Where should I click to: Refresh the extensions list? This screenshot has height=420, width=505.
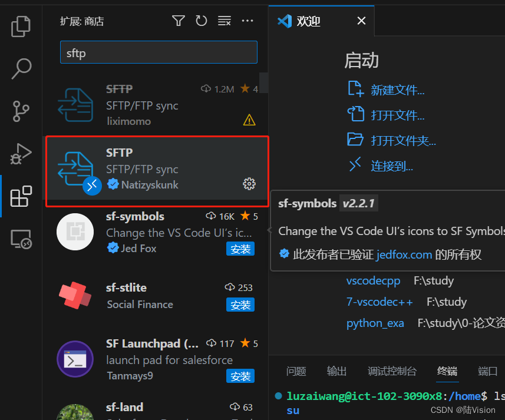tap(201, 20)
